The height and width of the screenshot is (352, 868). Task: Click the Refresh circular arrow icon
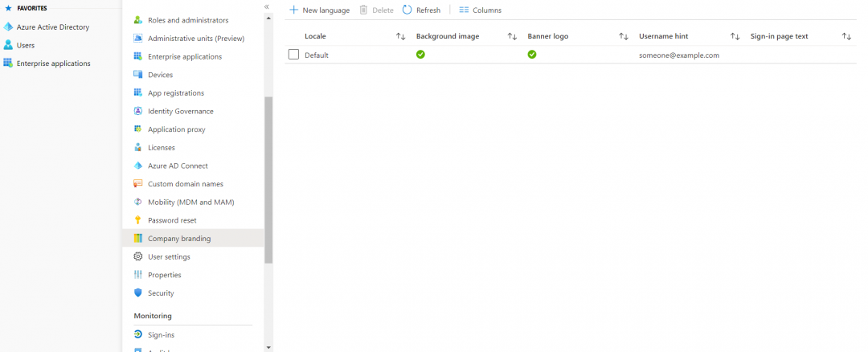pos(407,10)
